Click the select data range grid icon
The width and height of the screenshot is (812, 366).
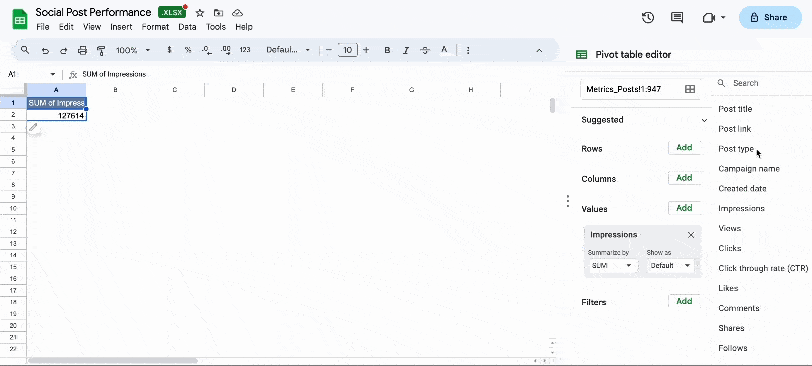(690, 89)
